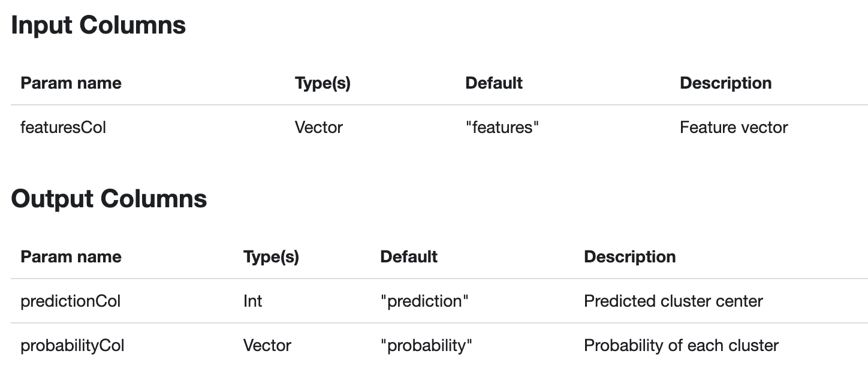Click Predicted cluster center description
This screenshot has width=868, height=375.
673,301
